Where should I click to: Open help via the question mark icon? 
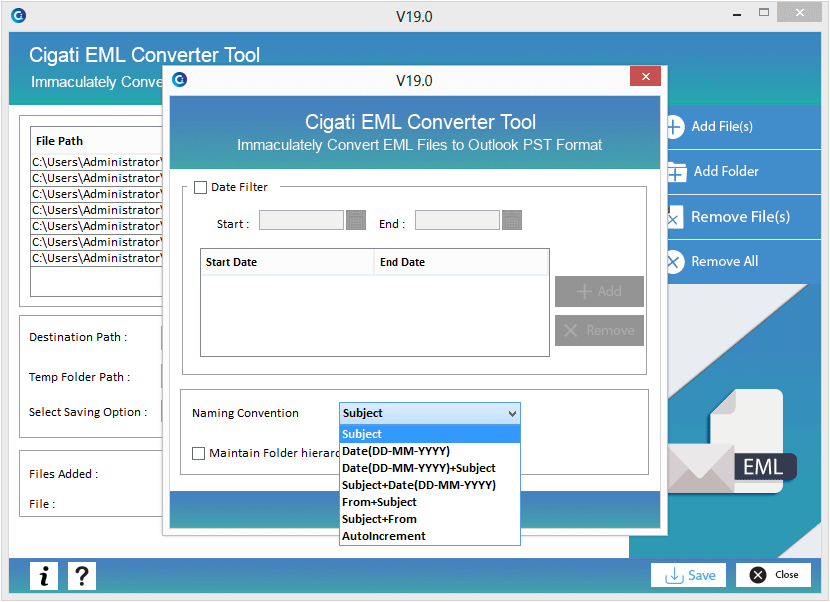pyautogui.click(x=82, y=576)
